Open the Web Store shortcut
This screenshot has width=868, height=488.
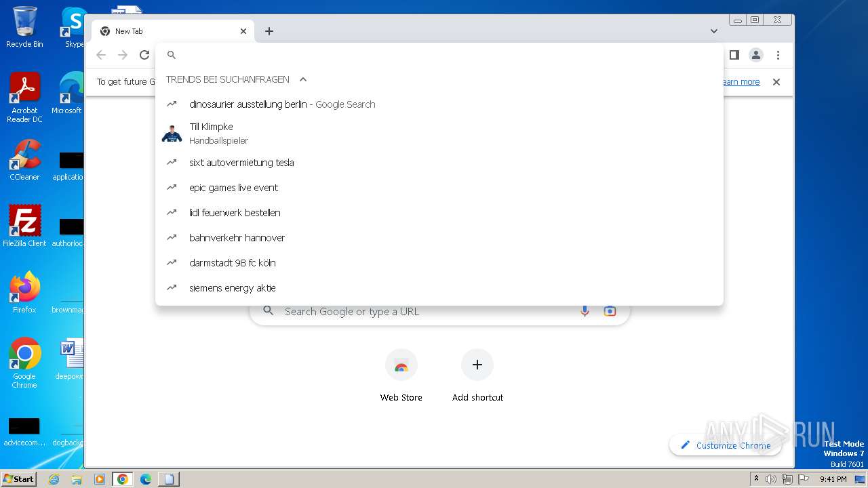[401, 377]
